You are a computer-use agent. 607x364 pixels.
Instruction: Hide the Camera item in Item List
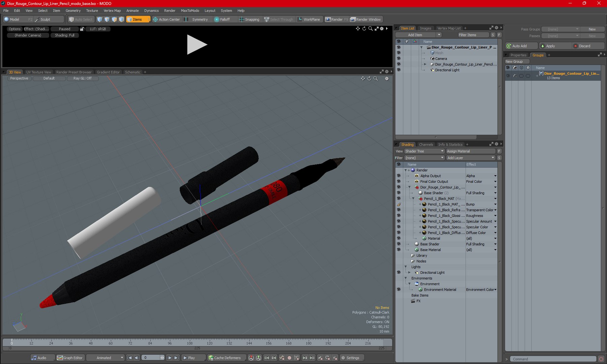point(399,59)
